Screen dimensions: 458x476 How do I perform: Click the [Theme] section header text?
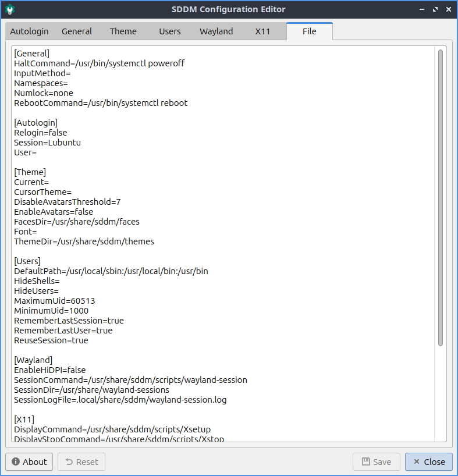tap(30, 172)
